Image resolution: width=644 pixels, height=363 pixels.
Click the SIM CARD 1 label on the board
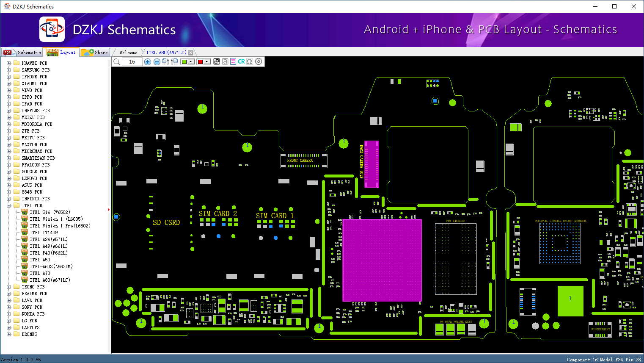[275, 216]
